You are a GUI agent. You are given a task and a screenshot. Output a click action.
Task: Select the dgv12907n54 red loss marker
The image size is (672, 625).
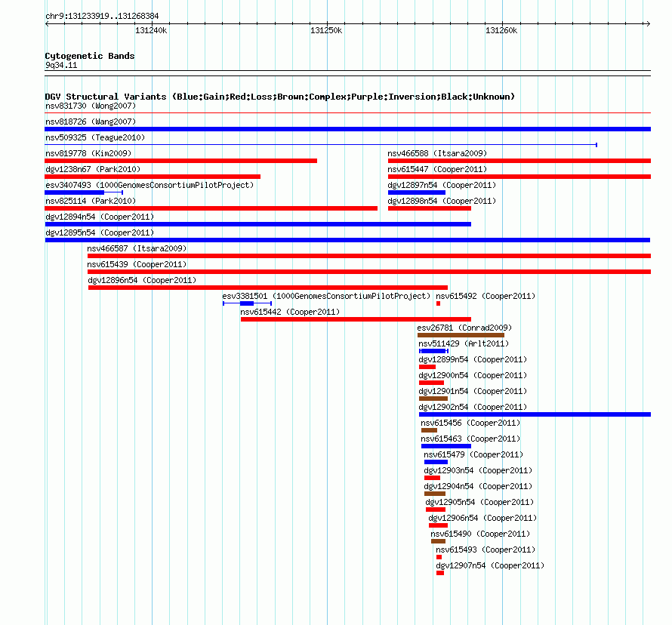[440, 573]
